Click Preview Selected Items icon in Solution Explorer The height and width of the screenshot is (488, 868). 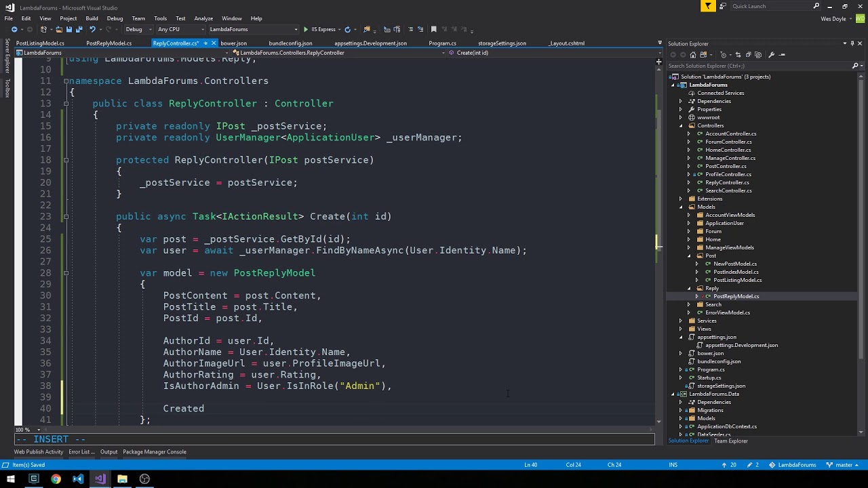781,55
